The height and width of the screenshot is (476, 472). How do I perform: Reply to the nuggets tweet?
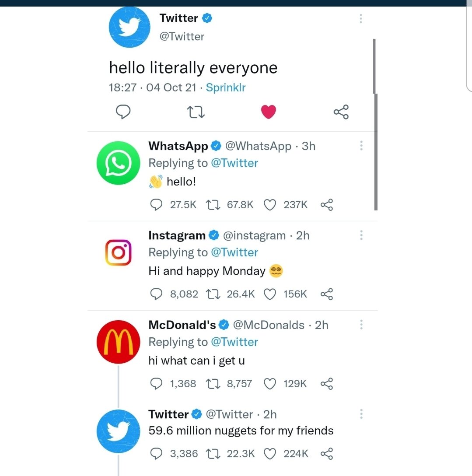pos(156,454)
